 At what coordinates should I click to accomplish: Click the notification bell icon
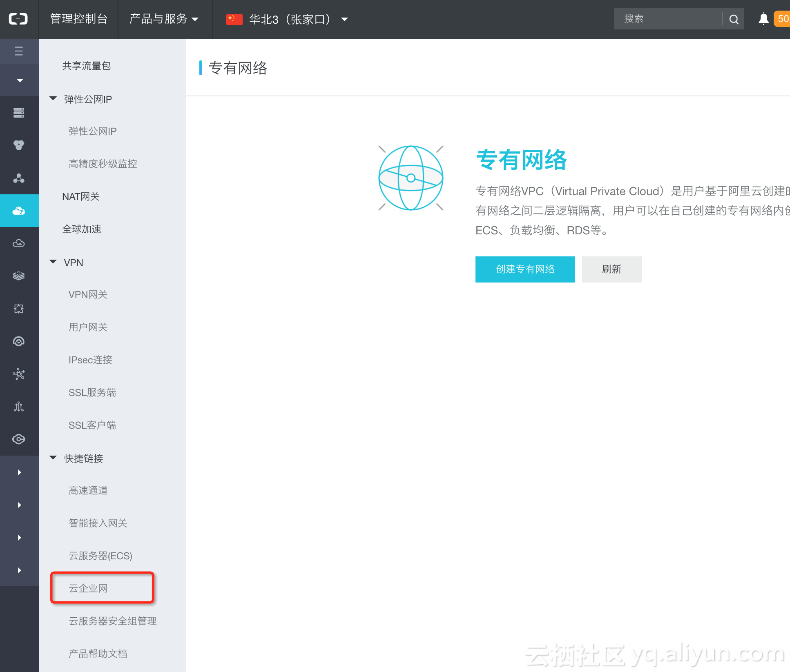point(763,19)
